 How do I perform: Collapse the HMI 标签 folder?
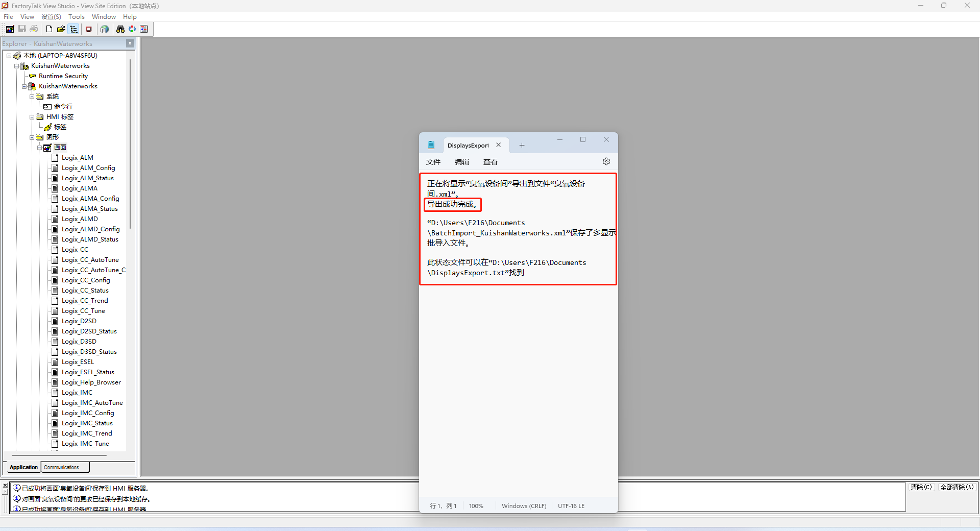(x=32, y=117)
